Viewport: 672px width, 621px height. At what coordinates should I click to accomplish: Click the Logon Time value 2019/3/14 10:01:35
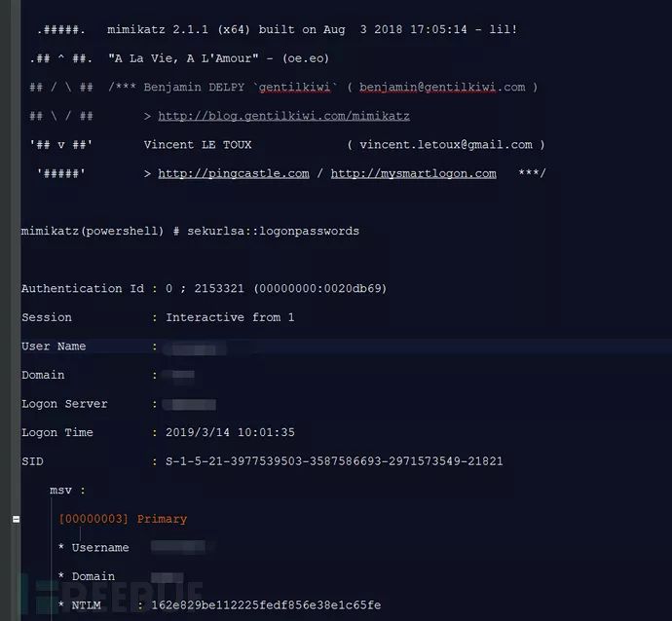pos(230,432)
